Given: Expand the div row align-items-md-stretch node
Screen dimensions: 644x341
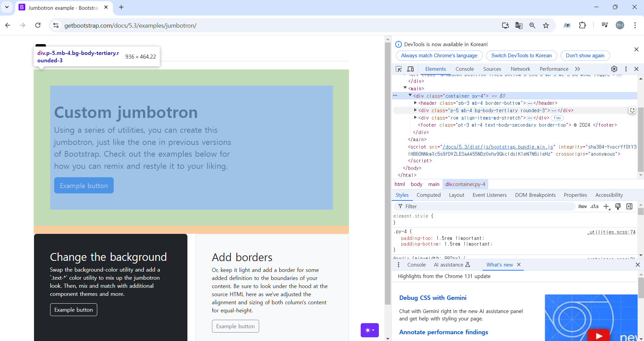Looking at the screenshot, I should [416, 118].
